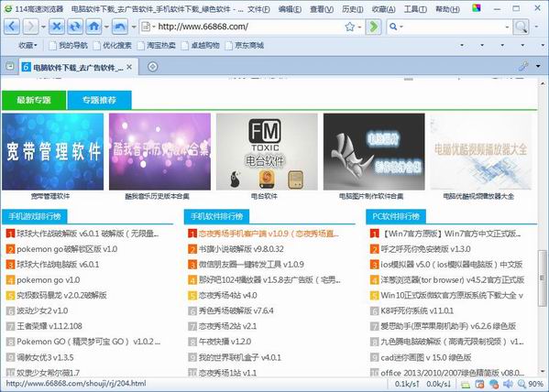Viewport: 549px width, 392px height.
Task: Open the 优化搜索 bookmark
Action: point(113,46)
